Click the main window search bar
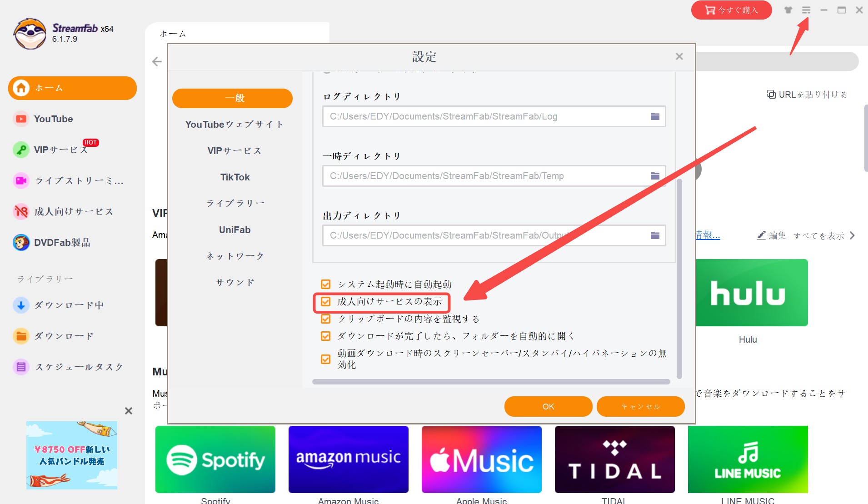868x504 pixels. (777, 61)
